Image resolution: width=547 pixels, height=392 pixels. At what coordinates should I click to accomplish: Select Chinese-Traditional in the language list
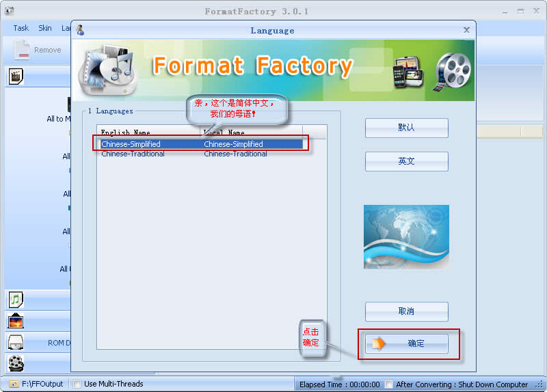(133, 154)
